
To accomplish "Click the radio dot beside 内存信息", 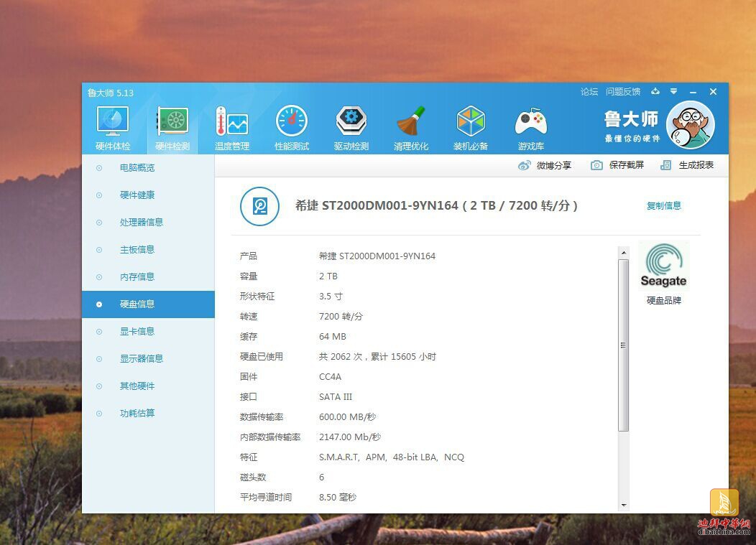I will coord(99,277).
